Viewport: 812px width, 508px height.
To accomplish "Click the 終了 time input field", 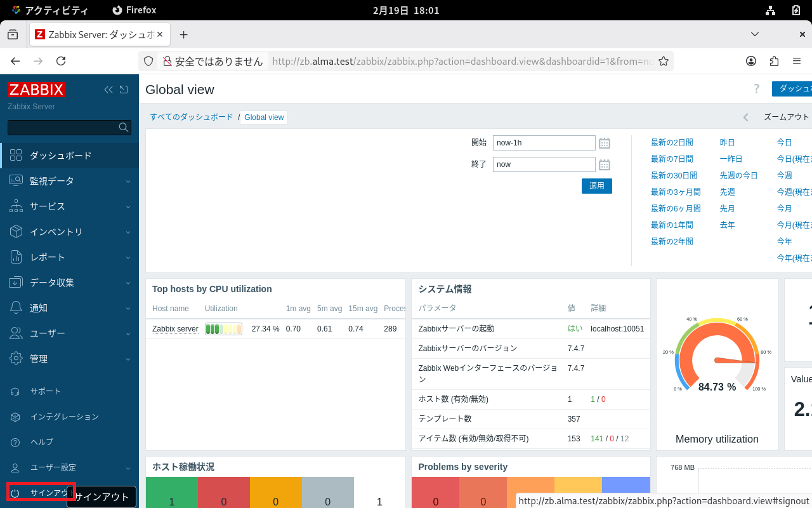I will [544, 164].
